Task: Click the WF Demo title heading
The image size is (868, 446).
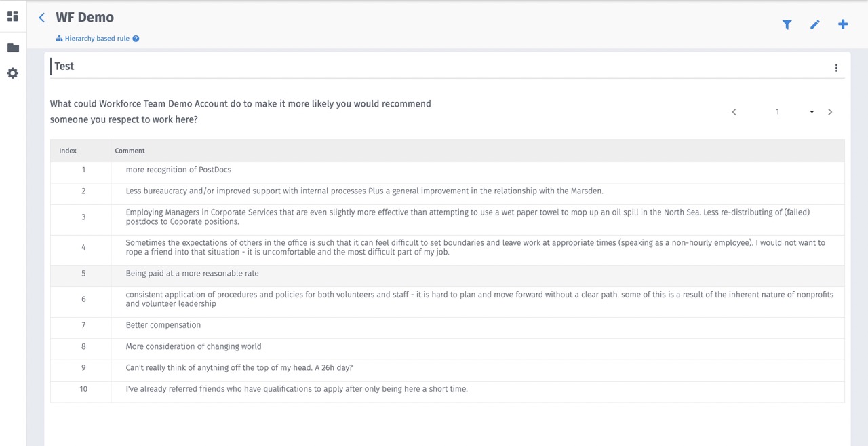Action: pos(84,17)
